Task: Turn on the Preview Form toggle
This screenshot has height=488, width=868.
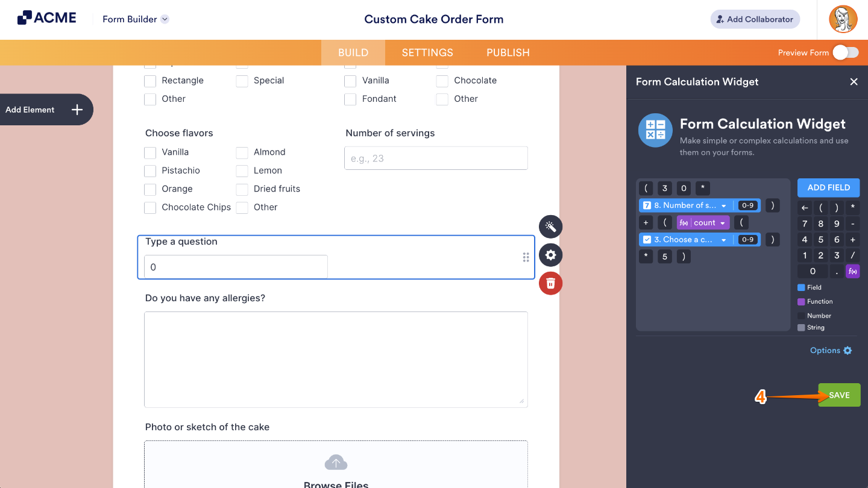Action: pyautogui.click(x=846, y=52)
